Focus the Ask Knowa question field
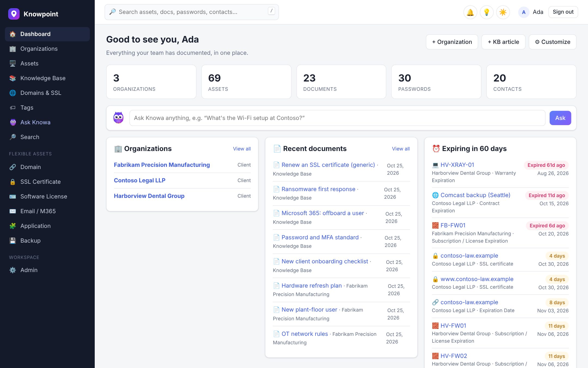The height and width of the screenshot is (368, 588). point(337,118)
